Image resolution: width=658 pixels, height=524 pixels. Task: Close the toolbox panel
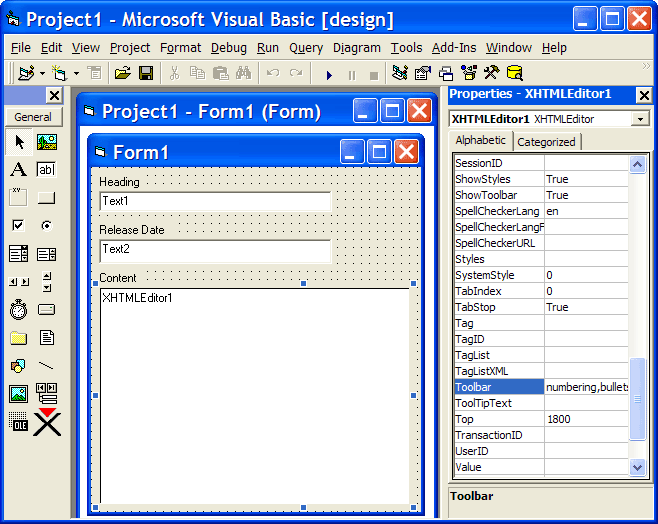[55, 96]
